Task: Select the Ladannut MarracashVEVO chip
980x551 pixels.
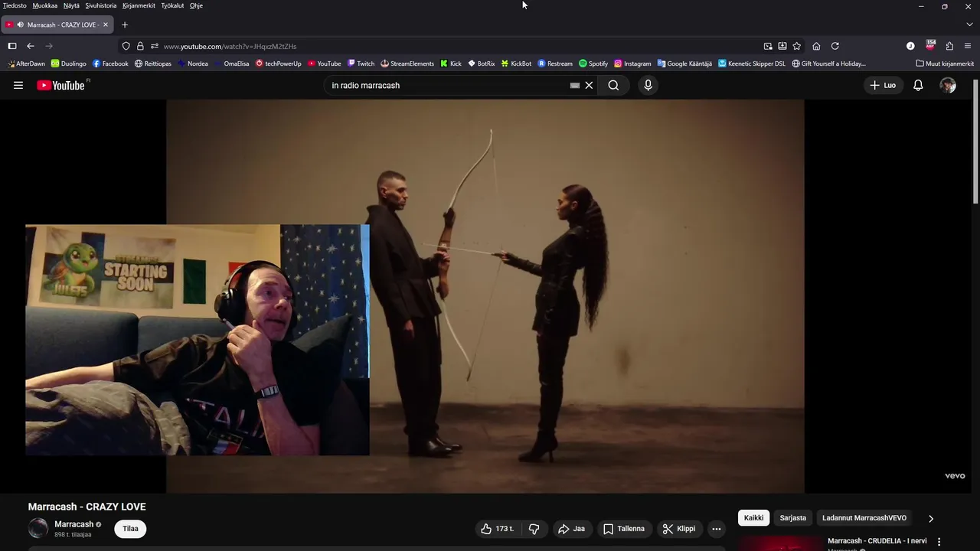Action: 864,518
